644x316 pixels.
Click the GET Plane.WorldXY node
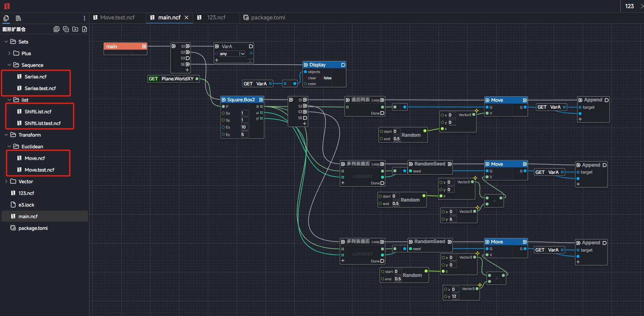173,79
